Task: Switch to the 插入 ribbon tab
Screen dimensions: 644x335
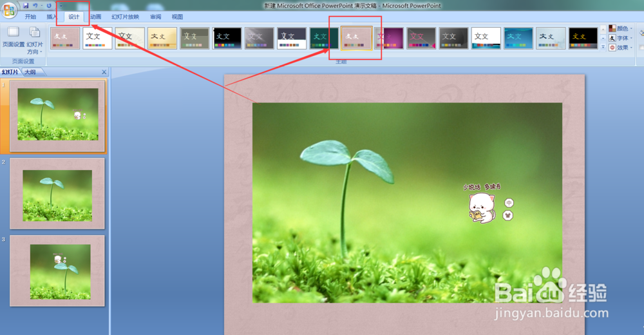Action: point(52,17)
